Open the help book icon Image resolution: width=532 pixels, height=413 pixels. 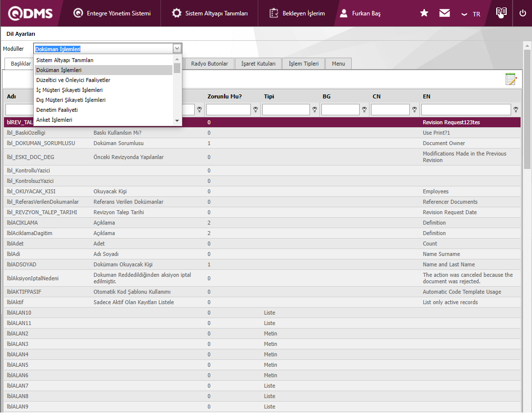501,13
